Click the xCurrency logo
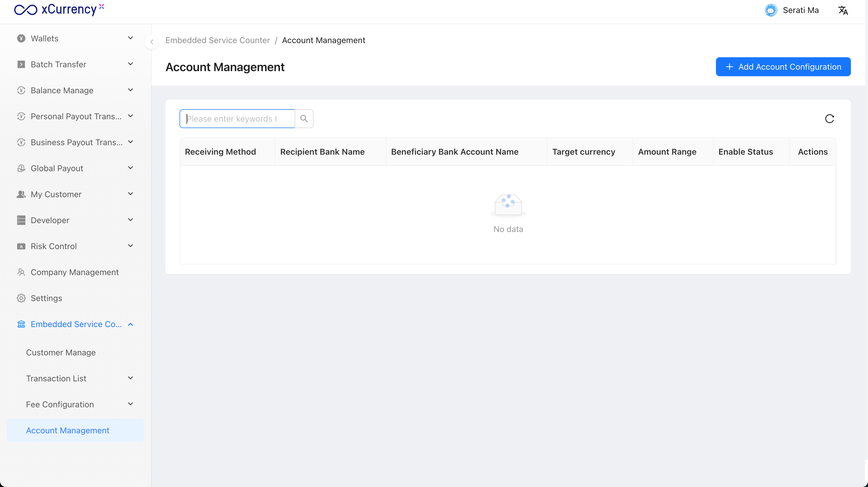Screen dimensions: 868x487 [59, 9]
